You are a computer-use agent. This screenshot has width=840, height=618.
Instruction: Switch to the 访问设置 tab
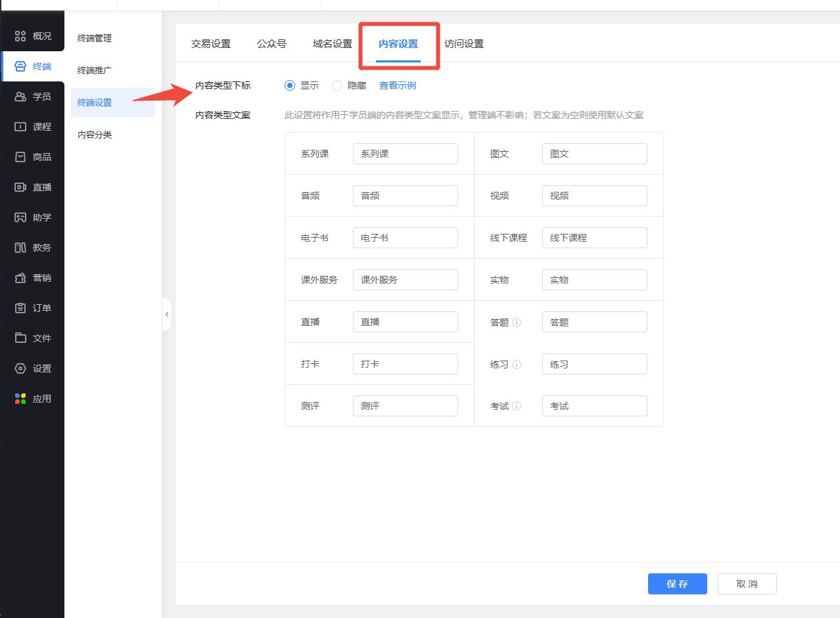[x=464, y=44]
